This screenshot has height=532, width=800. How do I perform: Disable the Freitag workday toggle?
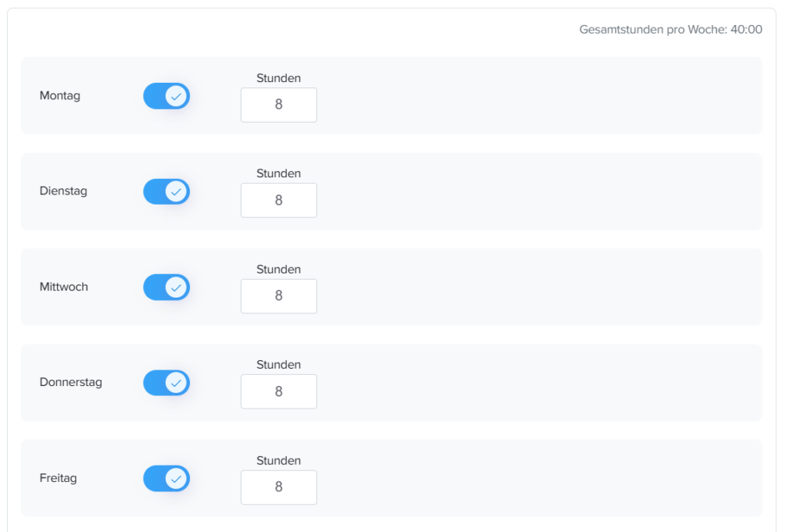[166, 478]
